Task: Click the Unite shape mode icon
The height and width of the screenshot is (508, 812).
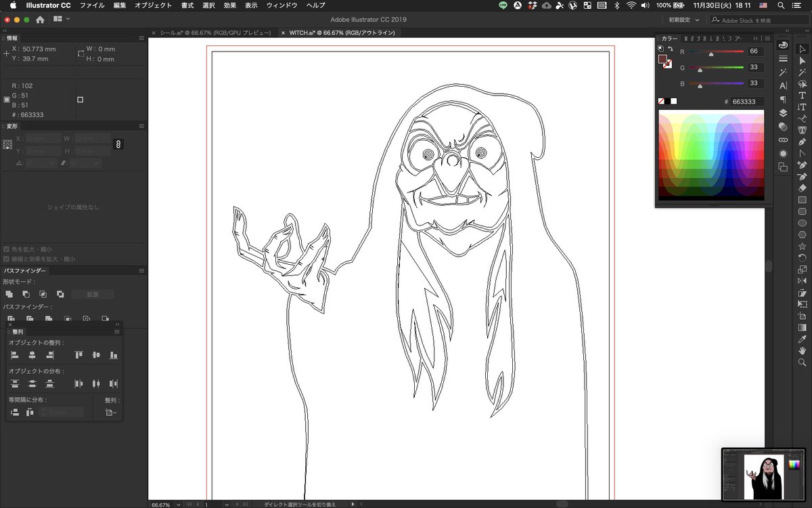Action: 9,294
